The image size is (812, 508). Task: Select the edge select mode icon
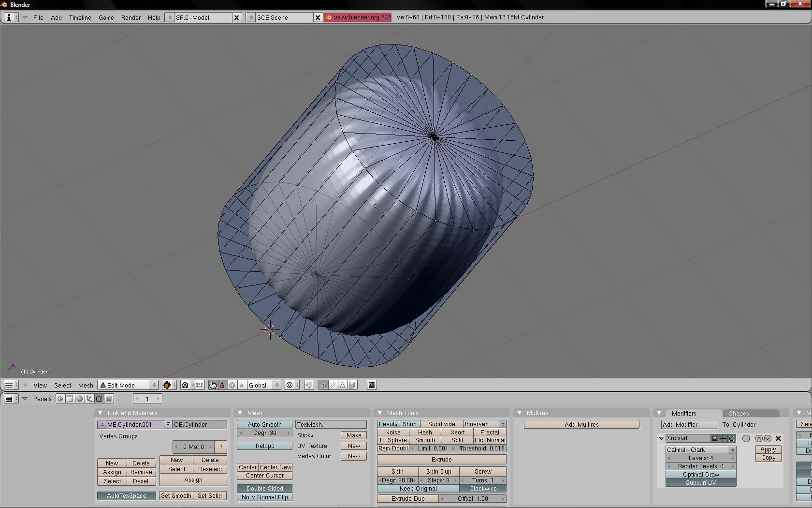pos(333,385)
